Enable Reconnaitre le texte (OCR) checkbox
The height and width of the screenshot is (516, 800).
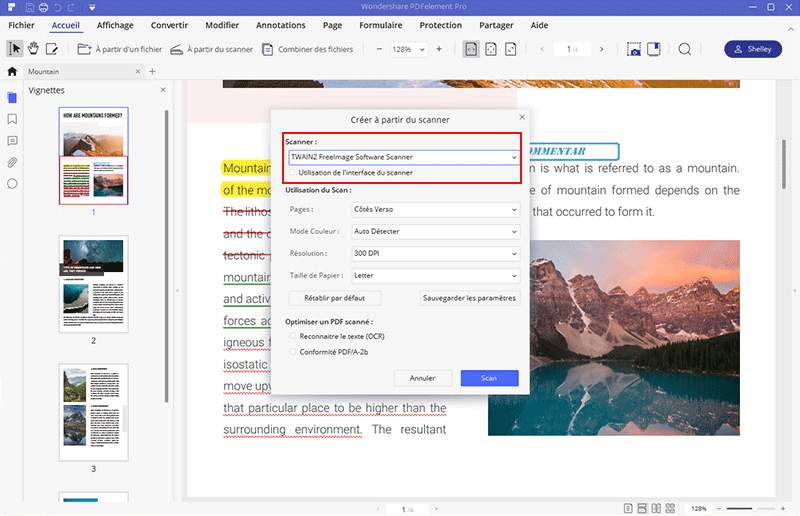pos(293,336)
